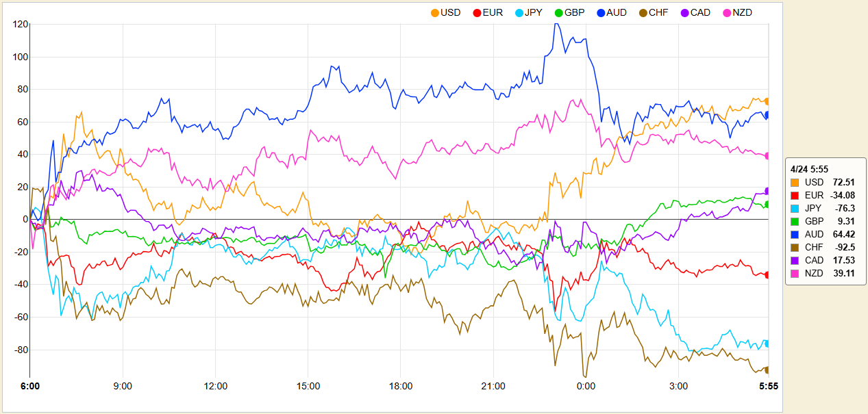Click the red EUR circle in top legend
This screenshot has width=868, height=414.
(x=477, y=12)
